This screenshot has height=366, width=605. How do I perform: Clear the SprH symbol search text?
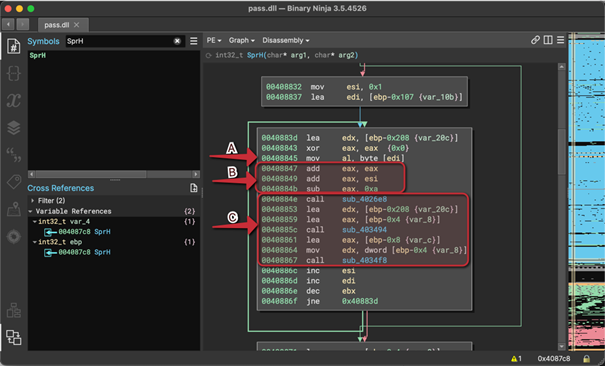(177, 41)
